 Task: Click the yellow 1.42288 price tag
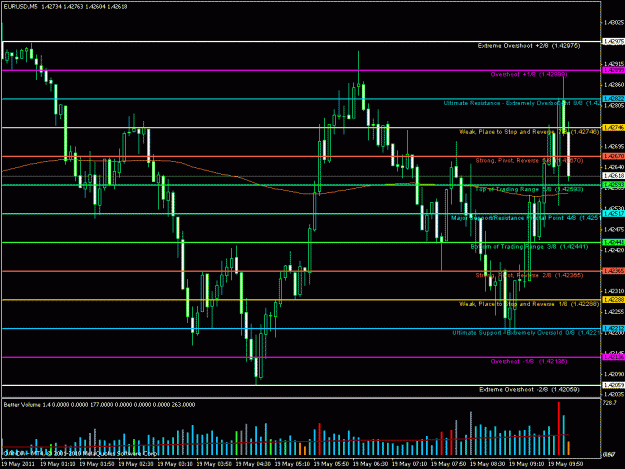tap(613, 300)
